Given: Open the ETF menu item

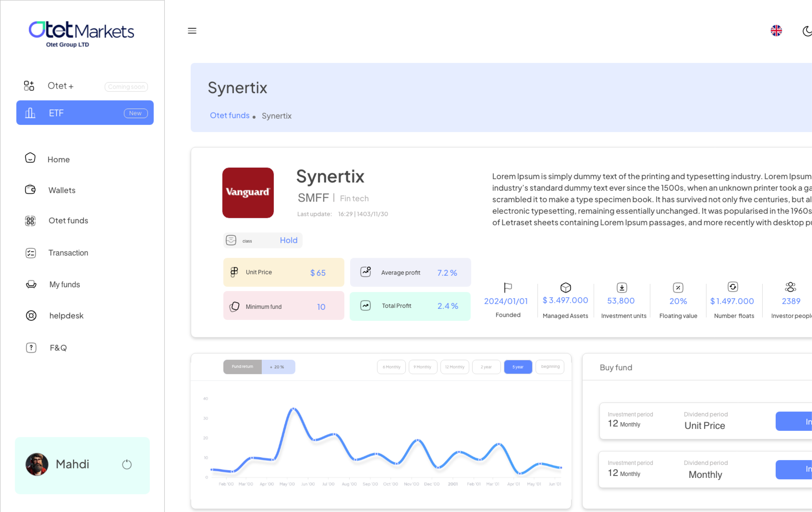Looking at the screenshot, I should [x=85, y=113].
